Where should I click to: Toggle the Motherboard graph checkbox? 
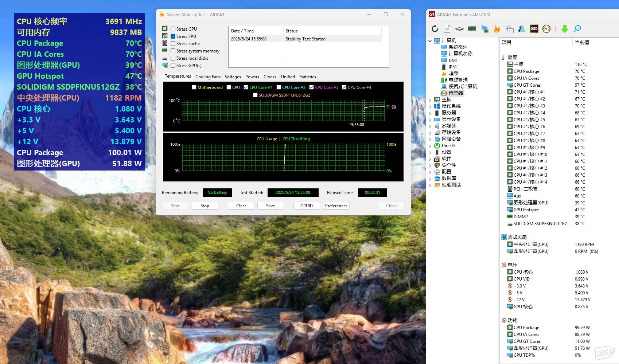[x=194, y=87]
